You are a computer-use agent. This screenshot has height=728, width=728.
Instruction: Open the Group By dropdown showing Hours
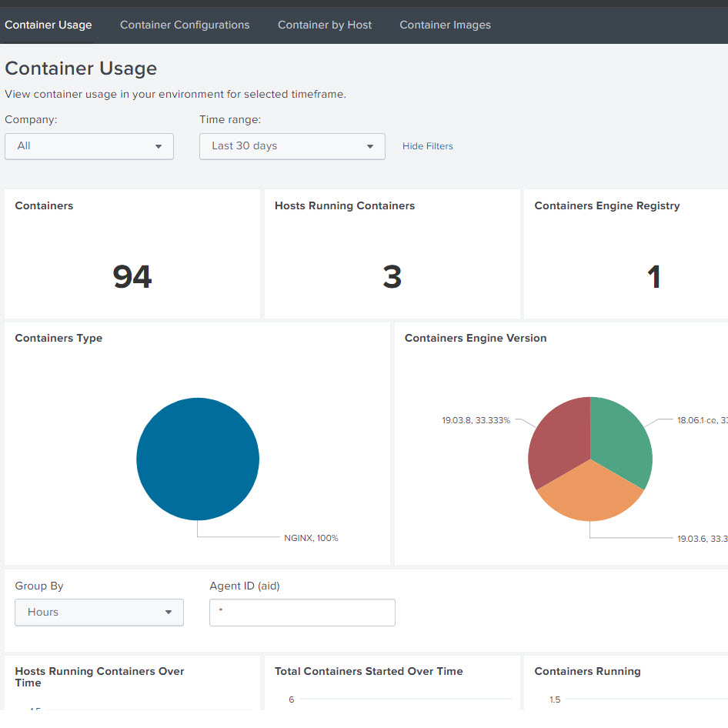pyautogui.click(x=99, y=612)
